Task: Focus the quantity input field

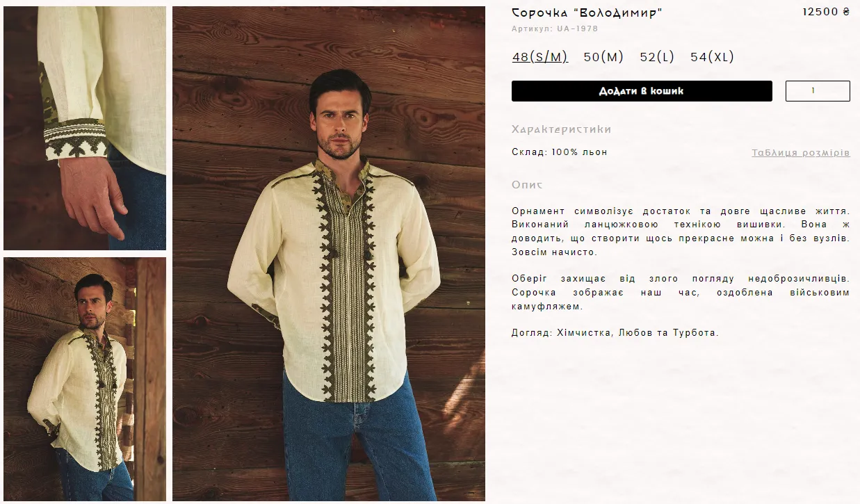Action: [x=818, y=91]
